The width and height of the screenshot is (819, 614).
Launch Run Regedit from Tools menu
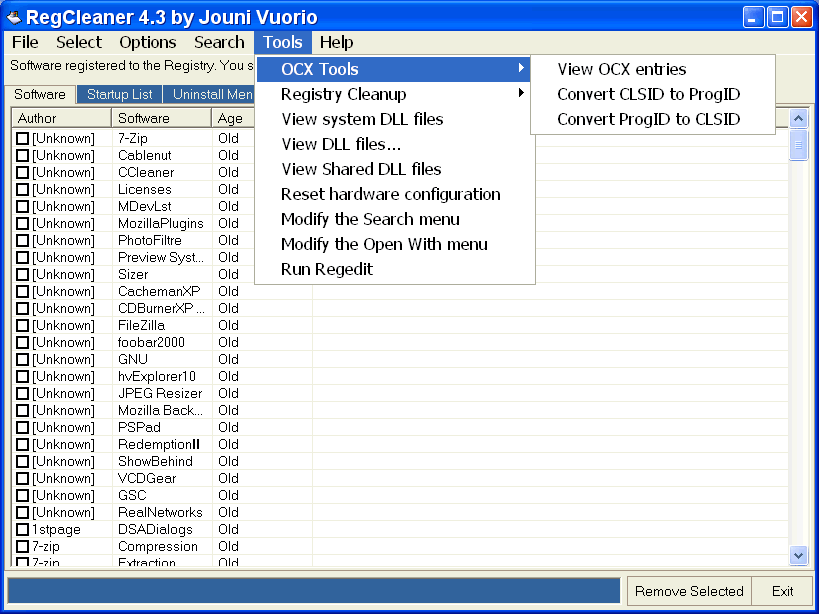coord(395,269)
